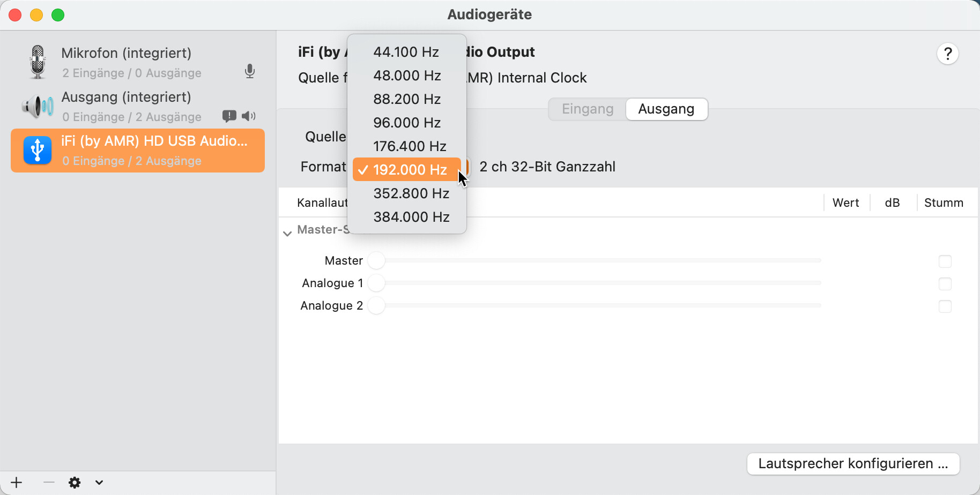Remove device with the minus button
The image size is (980, 495).
point(49,483)
